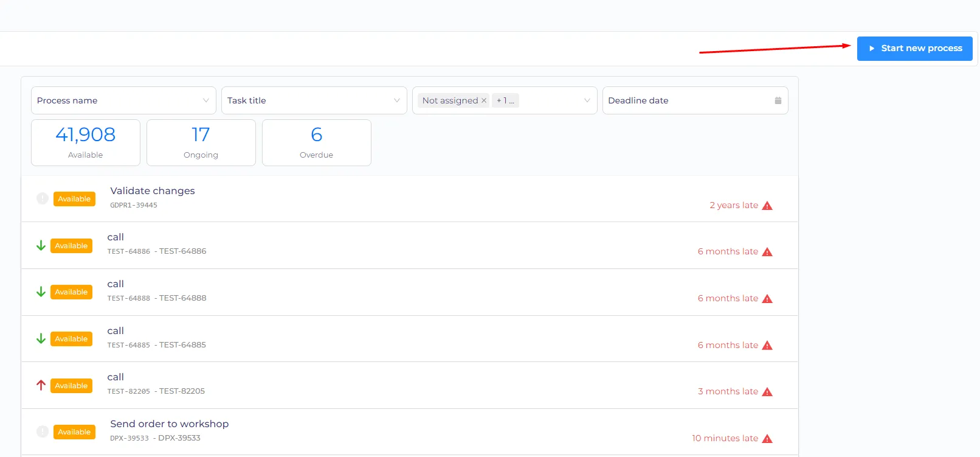Viewport: 980px width, 457px height.
Task: Click the Start new process button
Action: (x=914, y=49)
